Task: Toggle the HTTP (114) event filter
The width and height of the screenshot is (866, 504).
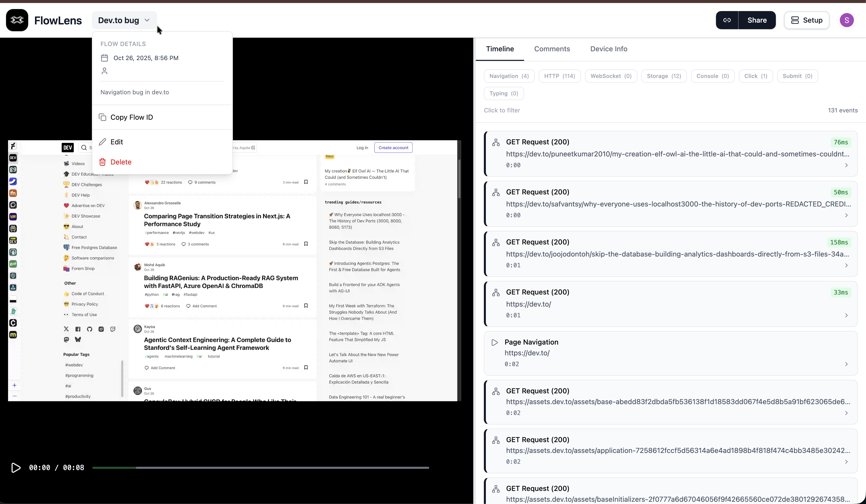Action: coord(559,76)
